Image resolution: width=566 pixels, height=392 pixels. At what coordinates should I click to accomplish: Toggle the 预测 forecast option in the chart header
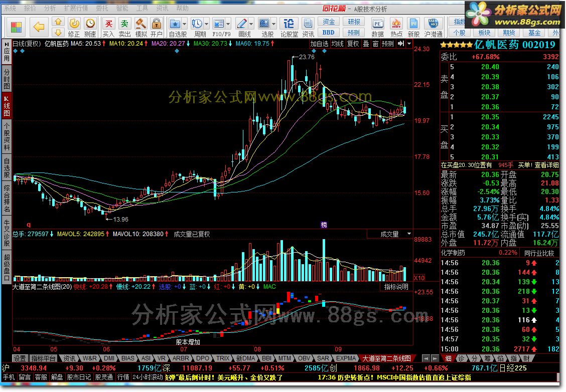point(388,44)
